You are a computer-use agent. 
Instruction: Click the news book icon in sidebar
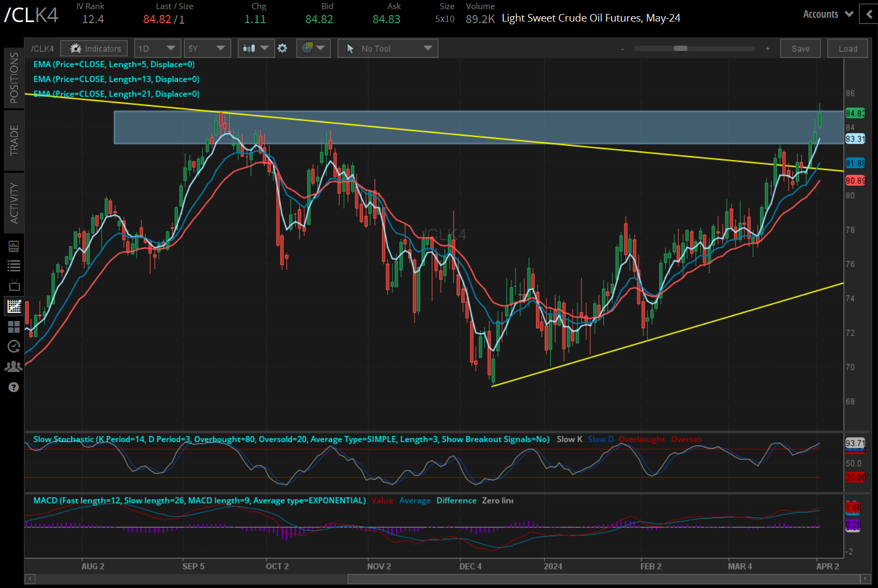coord(14,247)
